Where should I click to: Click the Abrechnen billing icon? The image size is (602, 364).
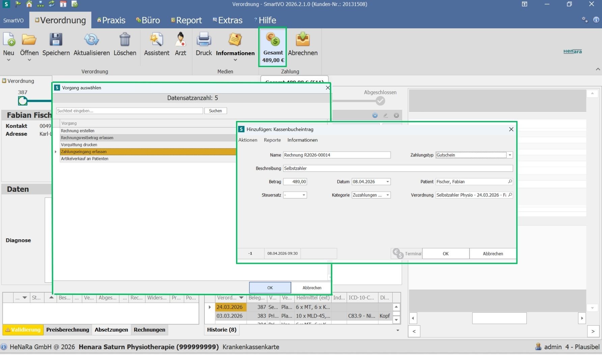pos(303,40)
